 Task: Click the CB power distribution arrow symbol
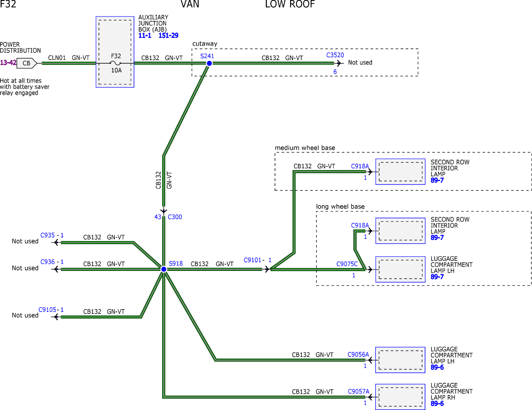(x=27, y=63)
